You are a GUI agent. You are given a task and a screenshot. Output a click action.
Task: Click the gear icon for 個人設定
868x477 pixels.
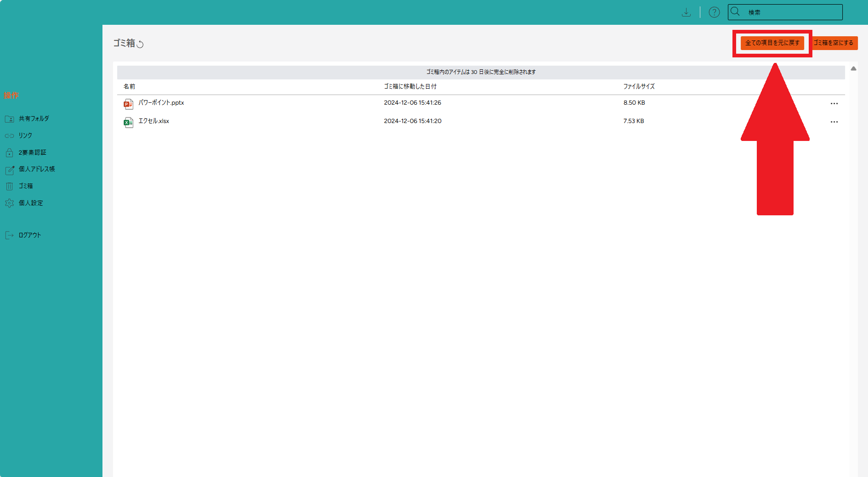tap(9, 203)
